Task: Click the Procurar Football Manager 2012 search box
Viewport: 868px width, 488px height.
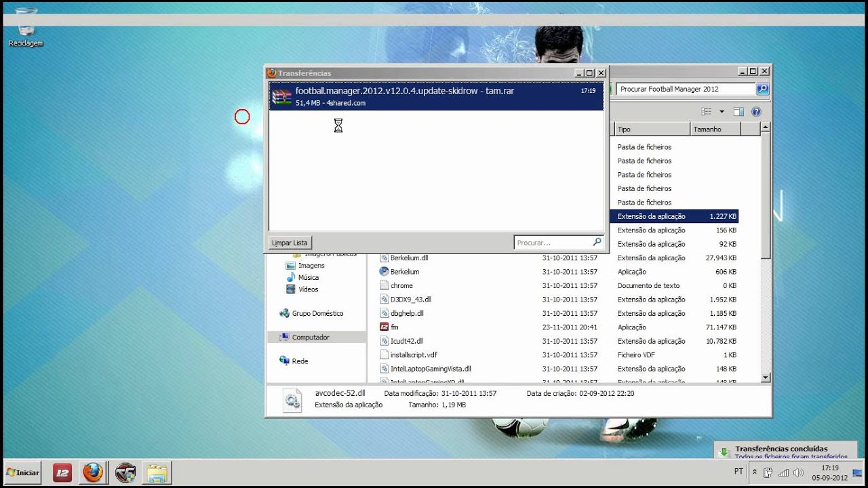Action: point(686,89)
